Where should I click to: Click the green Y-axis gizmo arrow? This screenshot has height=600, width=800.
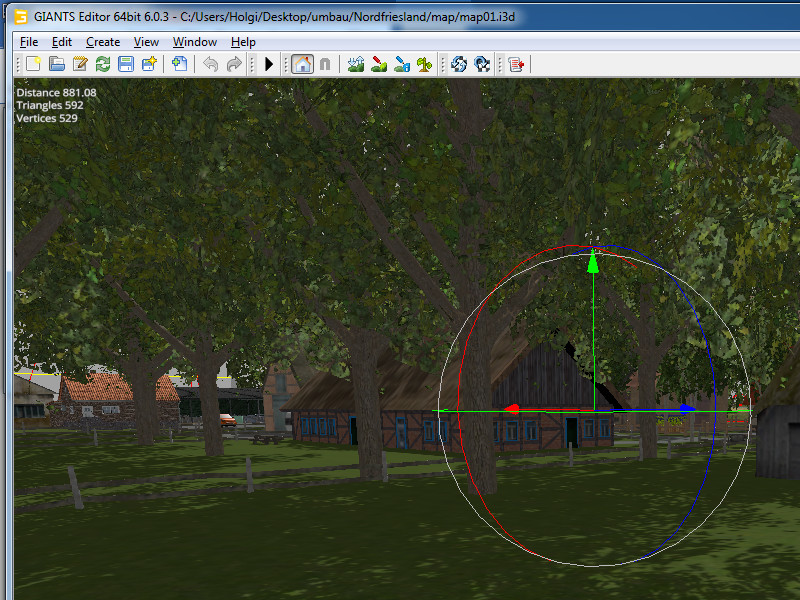[593, 262]
